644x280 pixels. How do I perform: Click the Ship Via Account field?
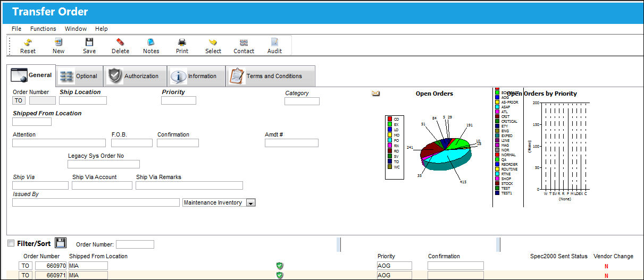tap(102, 185)
